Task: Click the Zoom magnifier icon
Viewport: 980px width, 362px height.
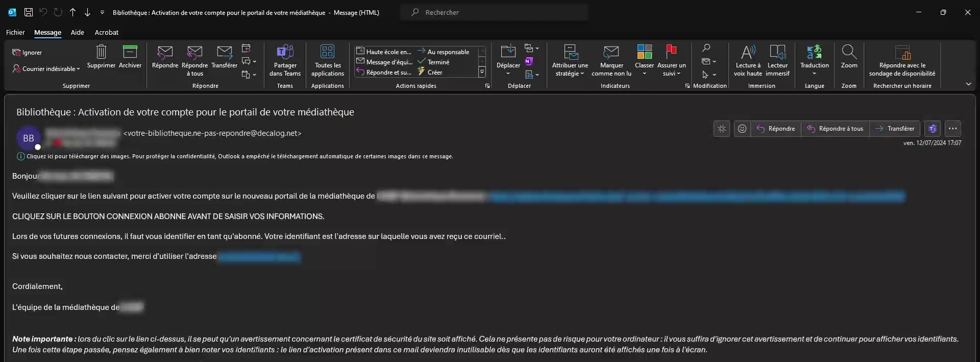Action: click(849, 53)
